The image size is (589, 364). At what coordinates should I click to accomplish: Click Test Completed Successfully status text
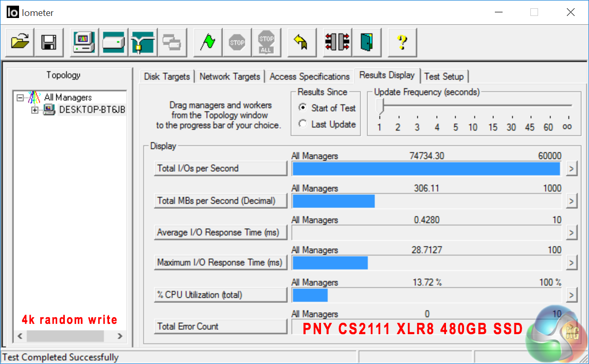point(60,357)
